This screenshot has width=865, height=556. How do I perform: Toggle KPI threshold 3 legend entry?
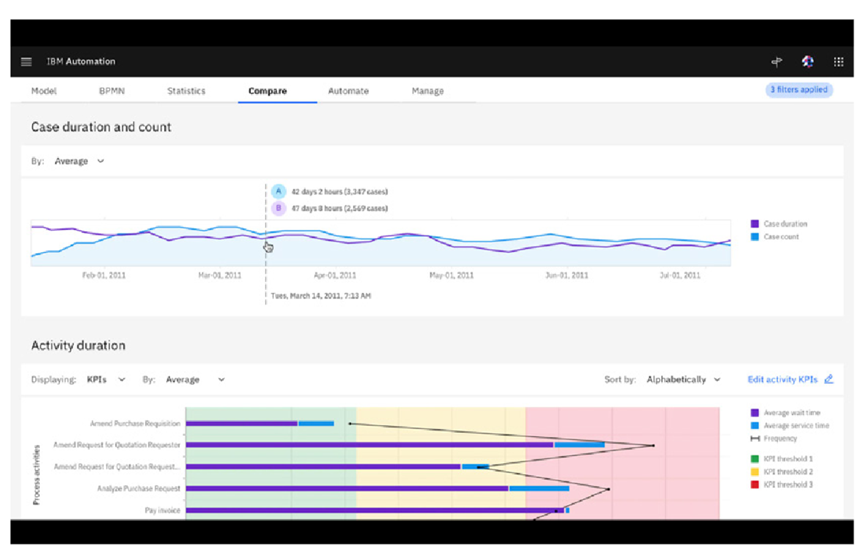click(782, 485)
